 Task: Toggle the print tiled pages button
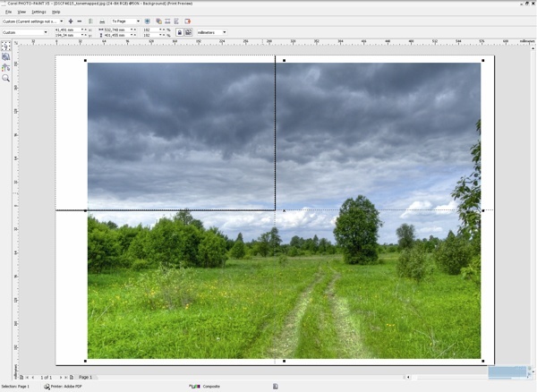pos(188,32)
